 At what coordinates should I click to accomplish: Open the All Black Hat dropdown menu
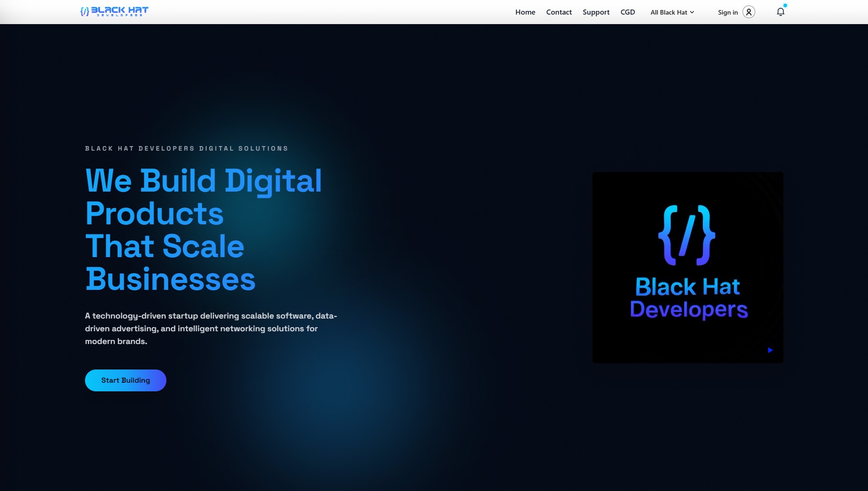tap(668, 12)
